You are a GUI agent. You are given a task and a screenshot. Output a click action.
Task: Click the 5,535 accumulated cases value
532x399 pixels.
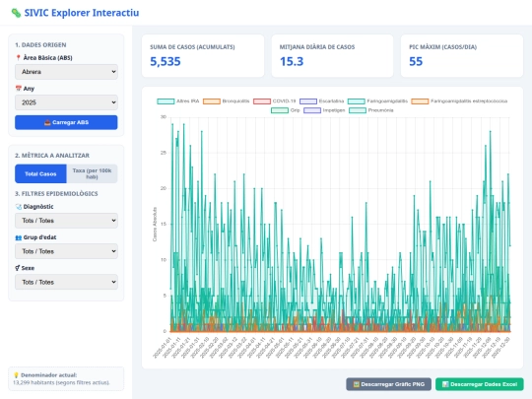coord(166,61)
